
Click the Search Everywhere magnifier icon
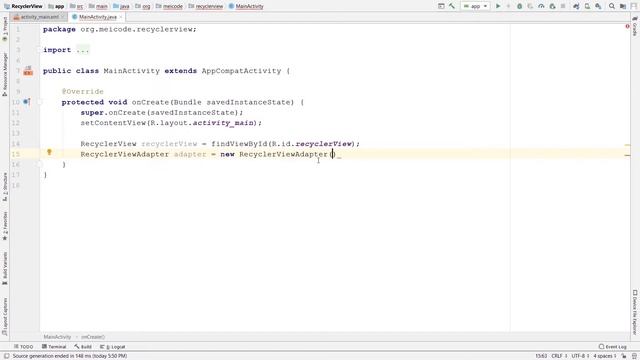[x=612, y=6]
